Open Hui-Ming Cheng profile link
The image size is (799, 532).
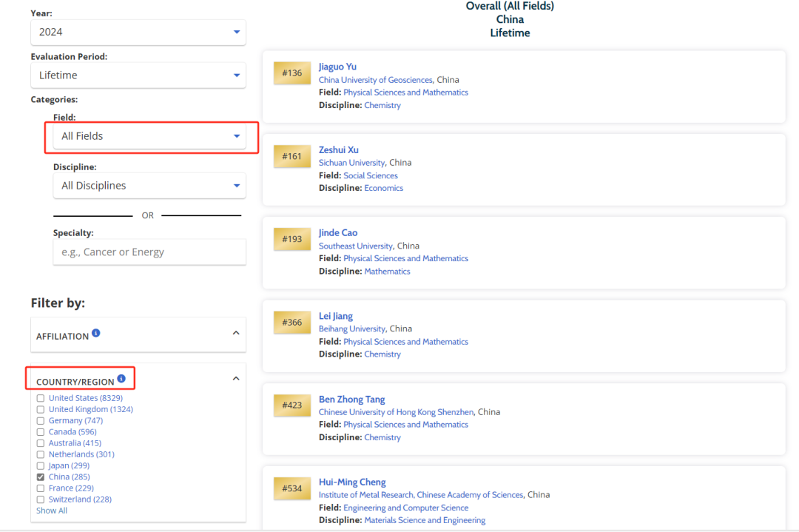tap(352, 482)
